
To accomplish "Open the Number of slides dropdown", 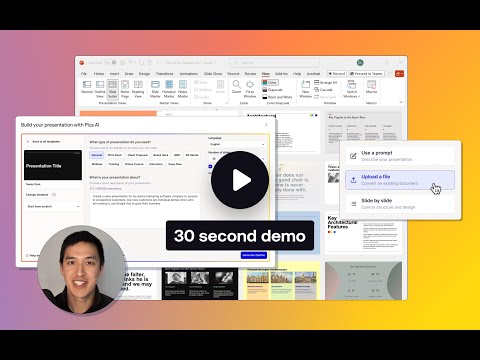I will [x=237, y=158].
